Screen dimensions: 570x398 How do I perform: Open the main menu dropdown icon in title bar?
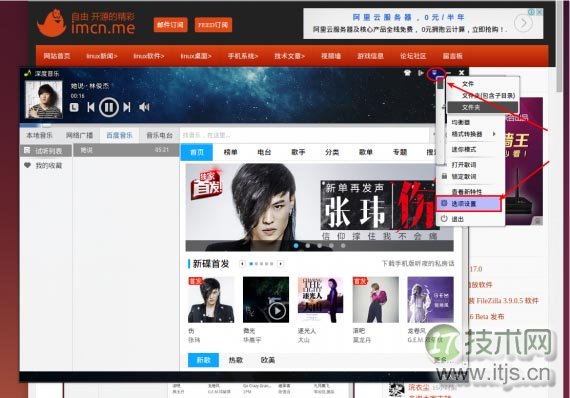tap(435, 74)
